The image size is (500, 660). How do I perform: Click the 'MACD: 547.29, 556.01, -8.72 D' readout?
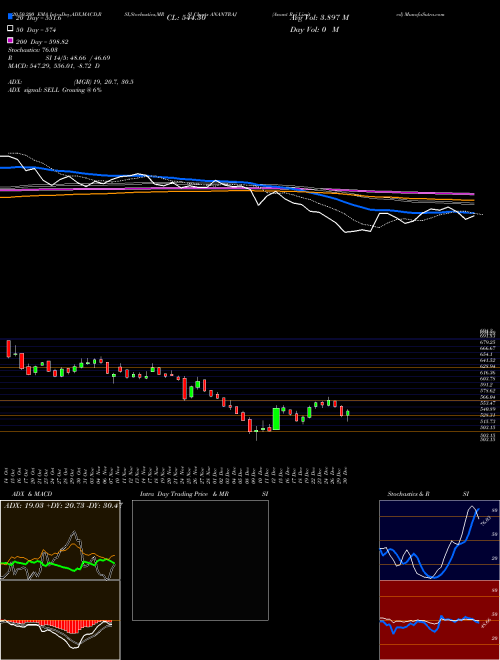tap(54, 66)
